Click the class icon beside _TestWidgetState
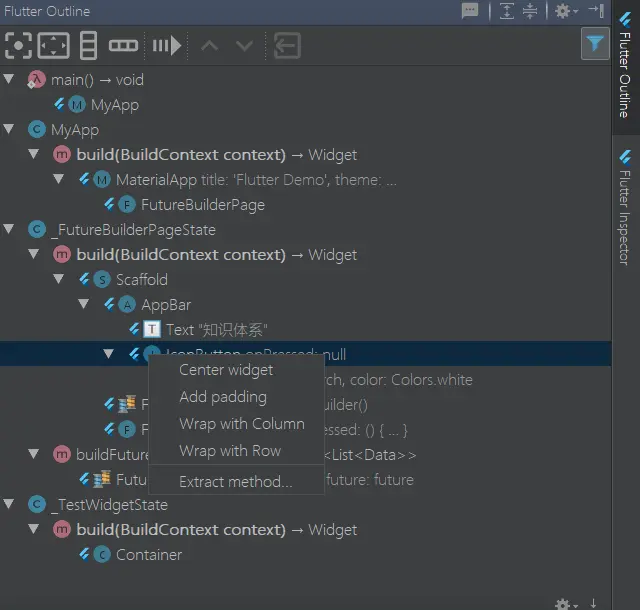 coord(36,505)
